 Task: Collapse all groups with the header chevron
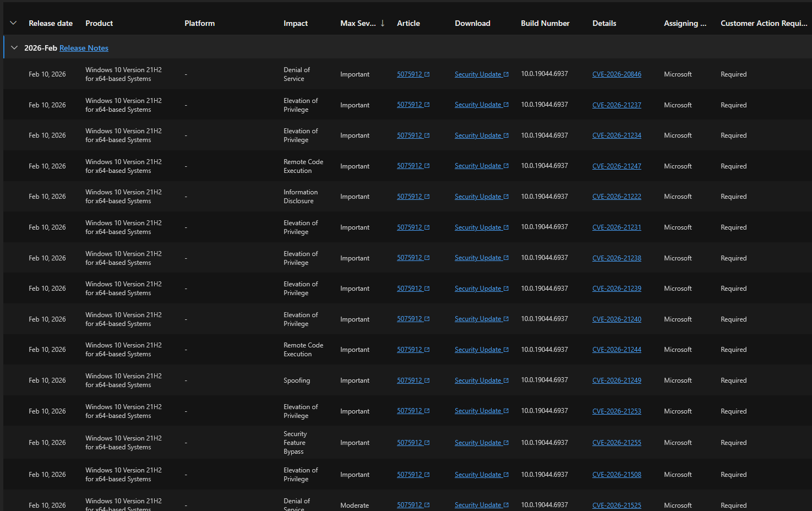pos(13,23)
